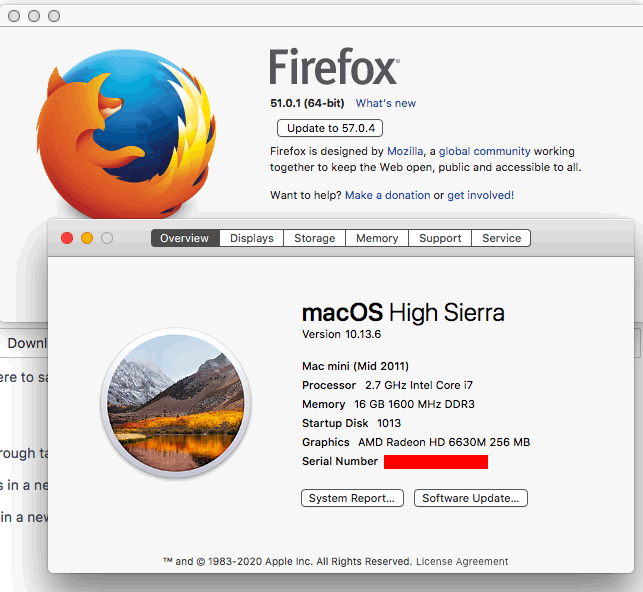Select the Service tab
The image size is (643, 592).
(x=501, y=238)
